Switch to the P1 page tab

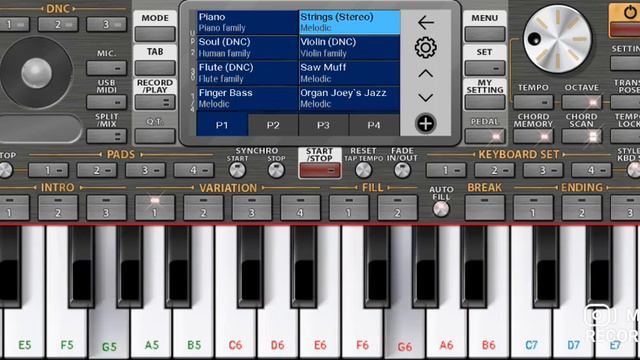pos(222,125)
